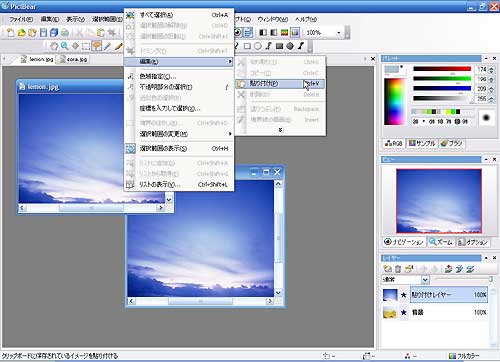
Task: Add a new layer in layer panel
Action: (x=388, y=269)
